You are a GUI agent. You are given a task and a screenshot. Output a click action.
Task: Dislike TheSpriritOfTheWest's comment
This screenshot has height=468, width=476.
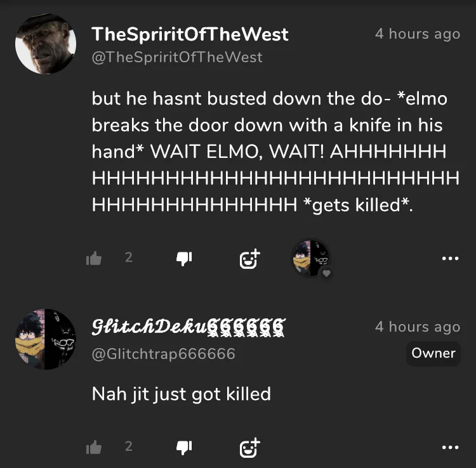click(x=184, y=258)
